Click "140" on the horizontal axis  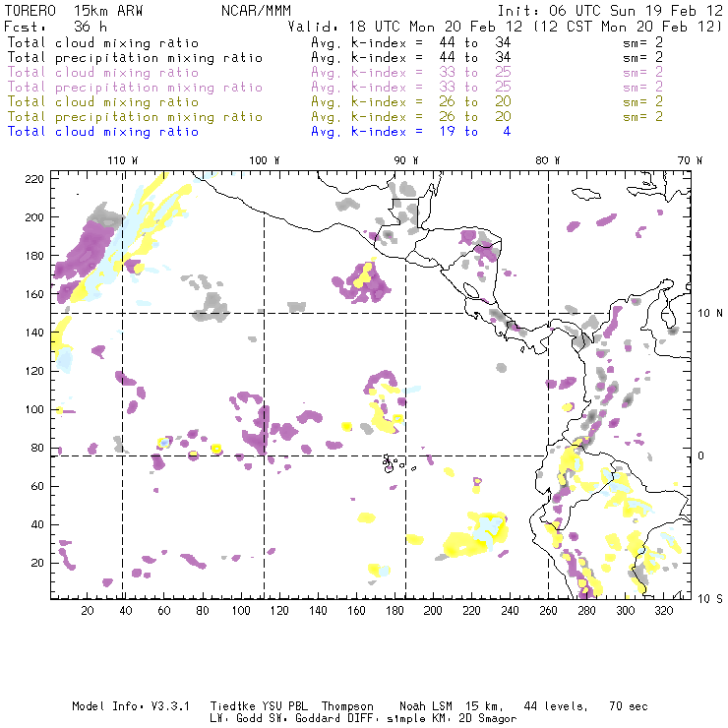pos(318,611)
